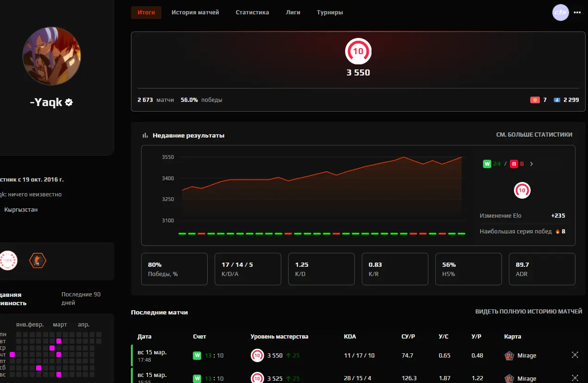The image size is (588, 383).
Task: Click the verified badge next to -Yaqk
Action: (x=69, y=102)
